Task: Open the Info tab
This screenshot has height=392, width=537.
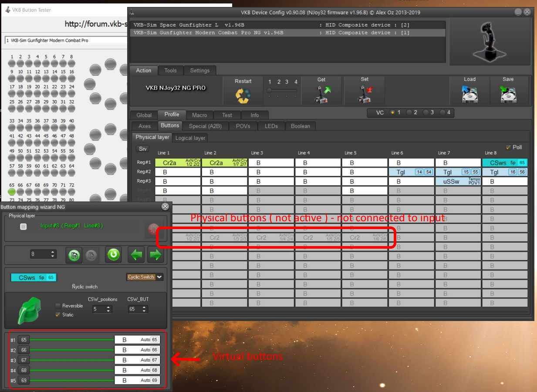Action: point(255,115)
